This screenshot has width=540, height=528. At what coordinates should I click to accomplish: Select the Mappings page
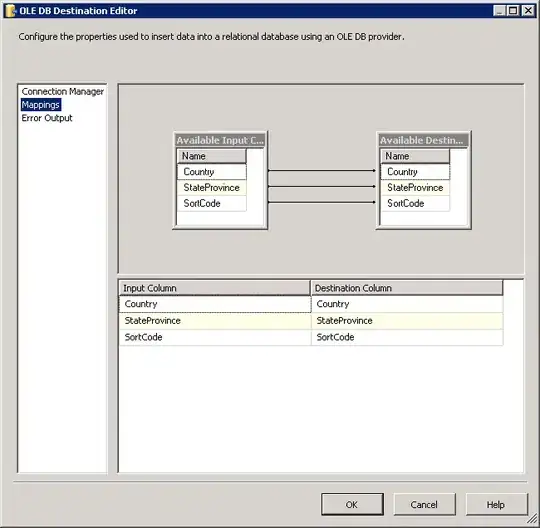tap(41, 105)
